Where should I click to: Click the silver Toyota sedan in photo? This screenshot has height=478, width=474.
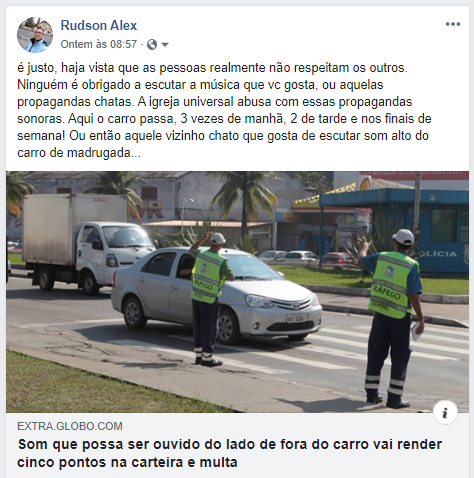pyautogui.click(x=216, y=295)
